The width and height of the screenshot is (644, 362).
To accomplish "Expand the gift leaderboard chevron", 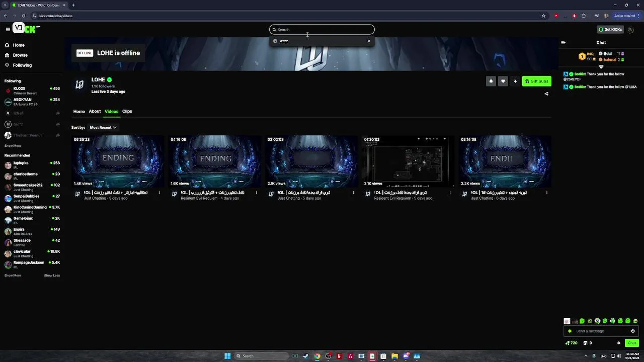I will pyautogui.click(x=601, y=67).
